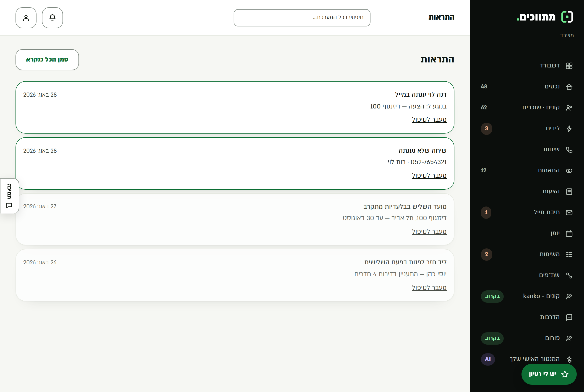This screenshot has height=392, width=584.
Task: Mark all notifications as read button
Action: [x=47, y=59]
